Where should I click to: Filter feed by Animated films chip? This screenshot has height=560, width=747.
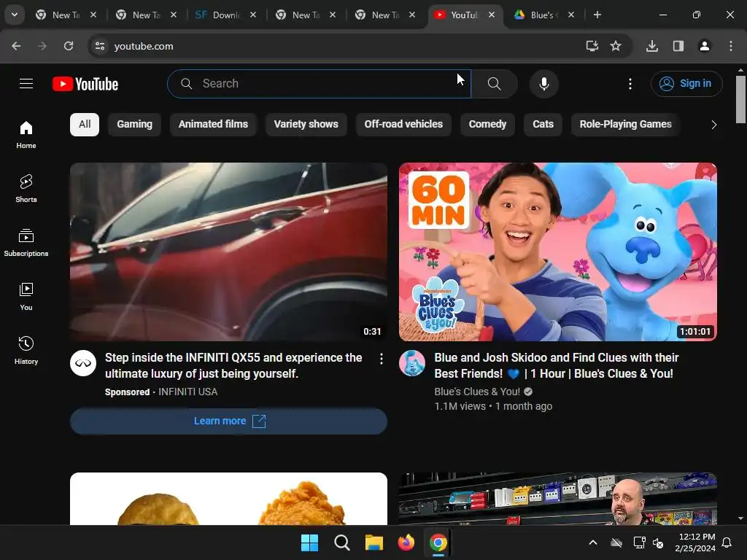213,125
